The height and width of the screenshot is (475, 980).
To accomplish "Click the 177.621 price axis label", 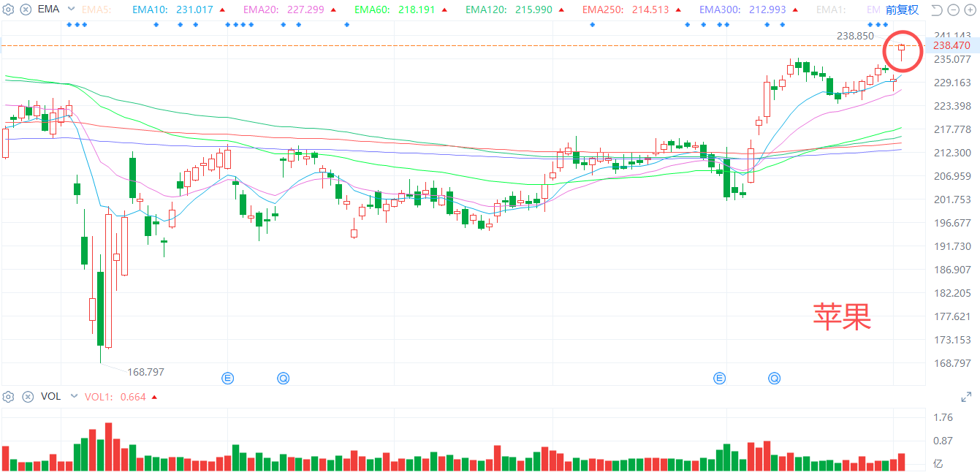I will pos(951,316).
